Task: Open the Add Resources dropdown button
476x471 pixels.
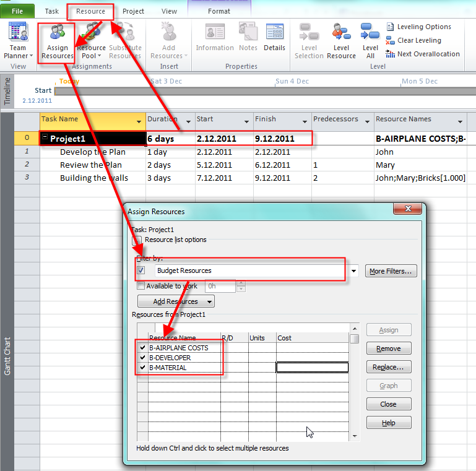Action: click(176, 301)
